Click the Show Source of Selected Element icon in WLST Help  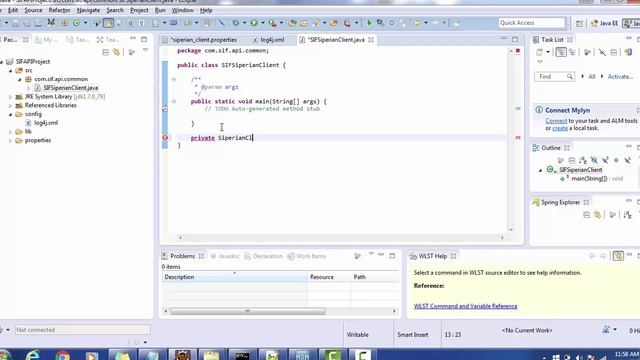pyautogui.click(x=618, y=256)
